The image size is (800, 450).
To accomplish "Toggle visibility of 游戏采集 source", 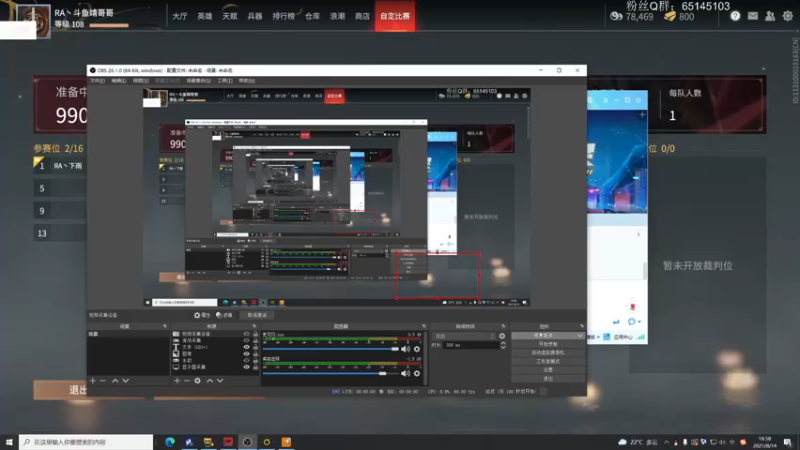I will (x=246, y=341).
